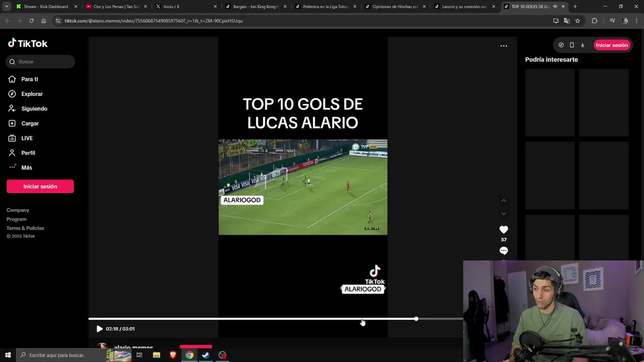Go to next video with down chevron
Viewport: 644px width, 362px height.
pyautogui.click(x=504, y=214)
